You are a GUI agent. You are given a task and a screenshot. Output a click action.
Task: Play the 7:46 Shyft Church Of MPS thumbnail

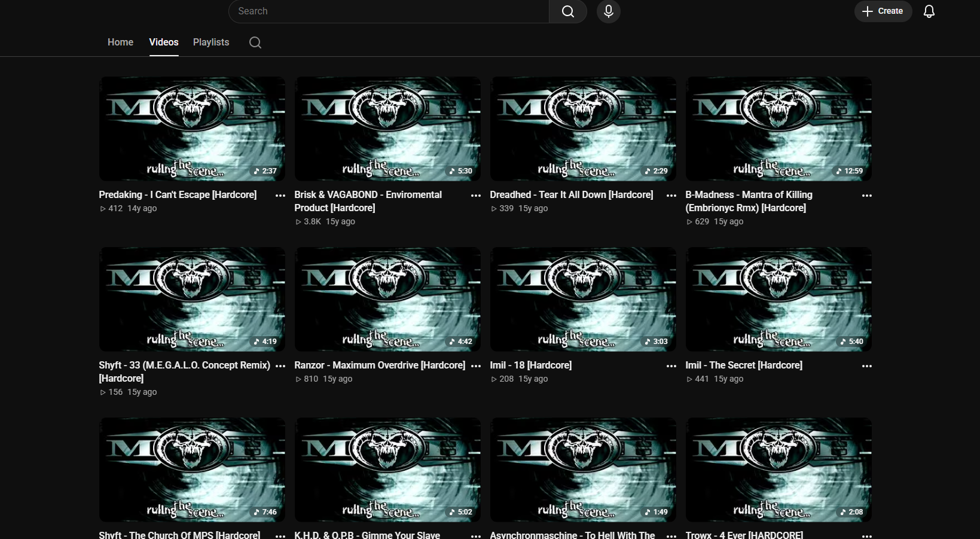[192, 470]
